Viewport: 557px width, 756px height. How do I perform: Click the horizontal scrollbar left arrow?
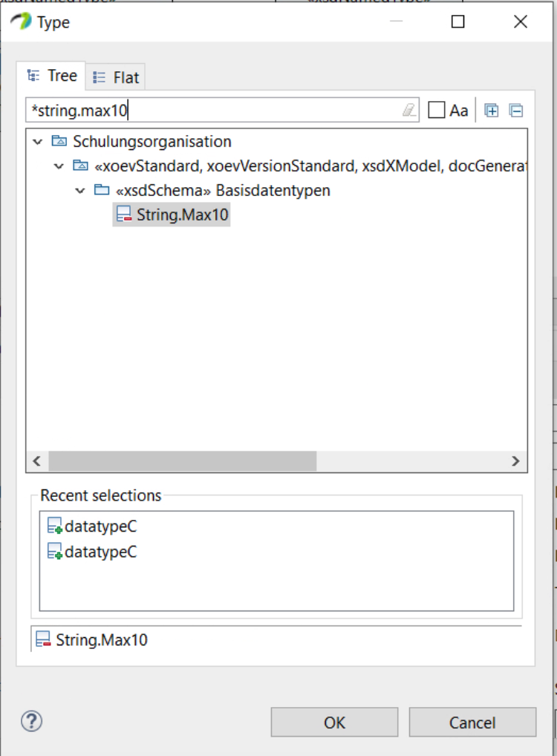36,461
